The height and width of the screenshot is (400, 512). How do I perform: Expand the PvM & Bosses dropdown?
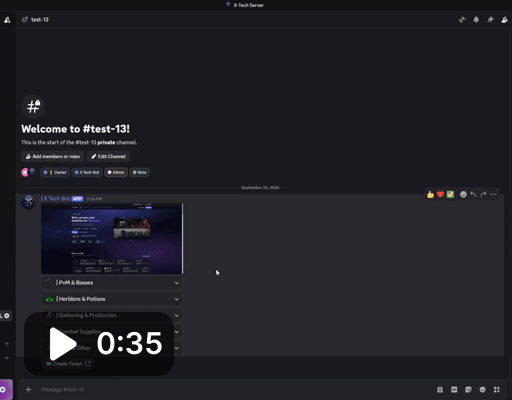(112, 283)
